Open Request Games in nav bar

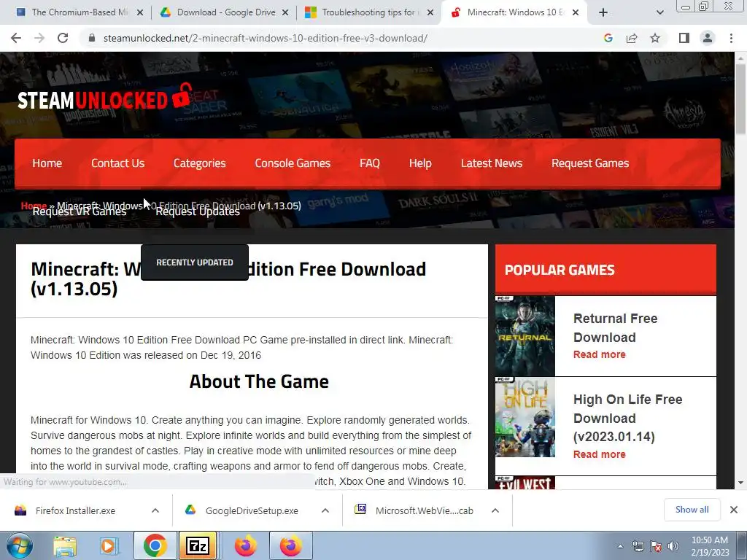tap(590, 163)
